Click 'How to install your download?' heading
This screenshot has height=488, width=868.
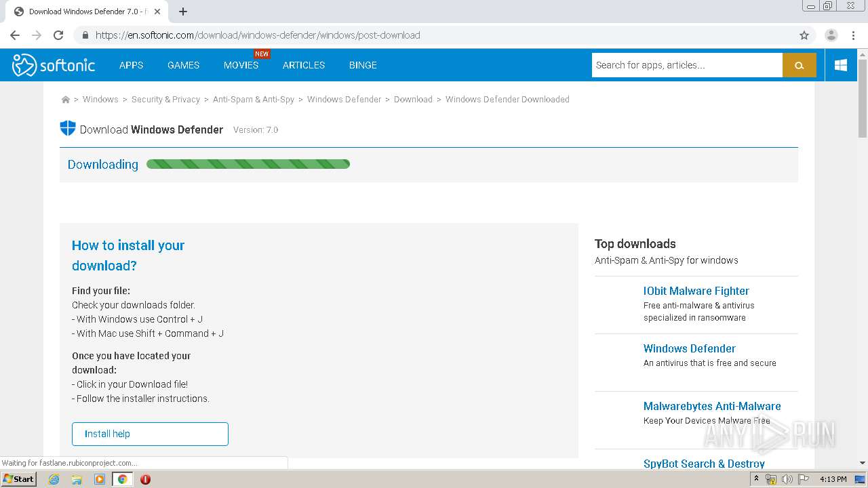(x=128, y=256)
